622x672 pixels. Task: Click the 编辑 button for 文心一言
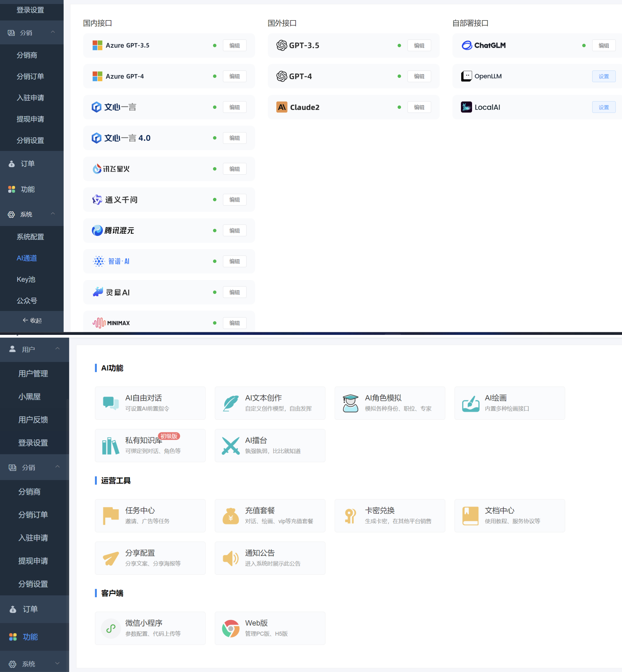point(235,107)
